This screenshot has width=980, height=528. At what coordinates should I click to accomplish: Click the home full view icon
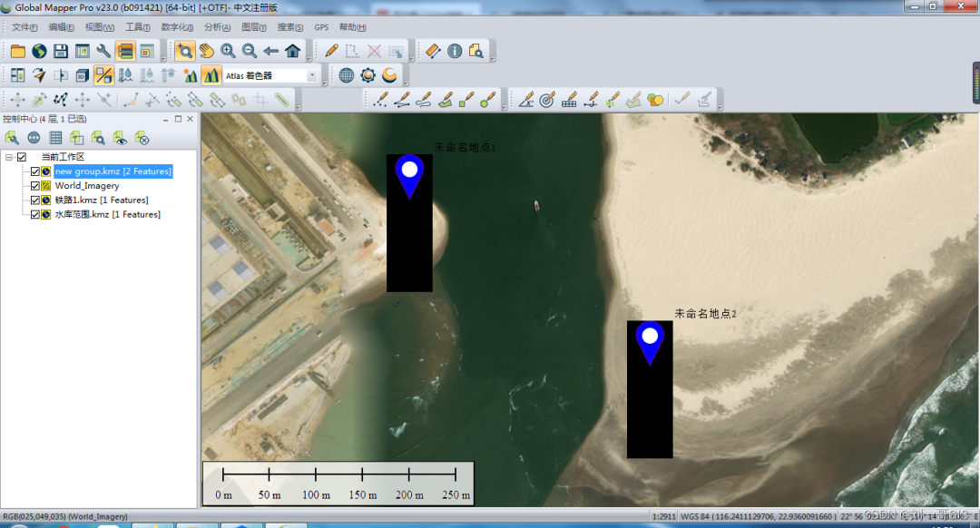292,51
